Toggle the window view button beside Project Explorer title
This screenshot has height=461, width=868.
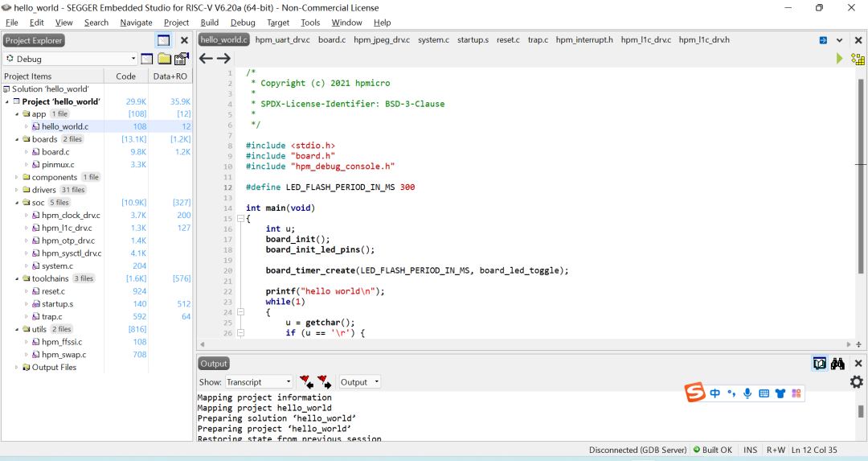point(163,40)
